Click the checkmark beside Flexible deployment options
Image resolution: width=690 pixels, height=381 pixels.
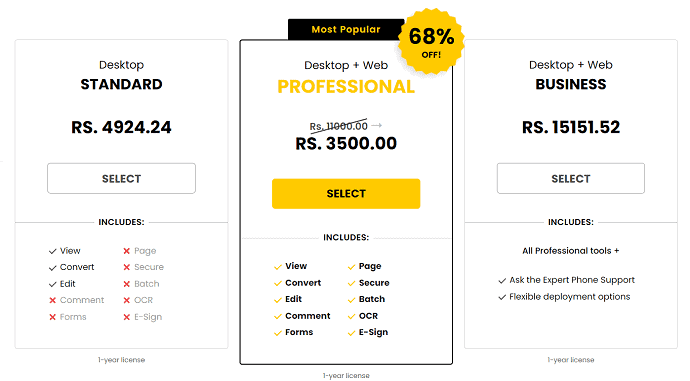pos(502,297)
